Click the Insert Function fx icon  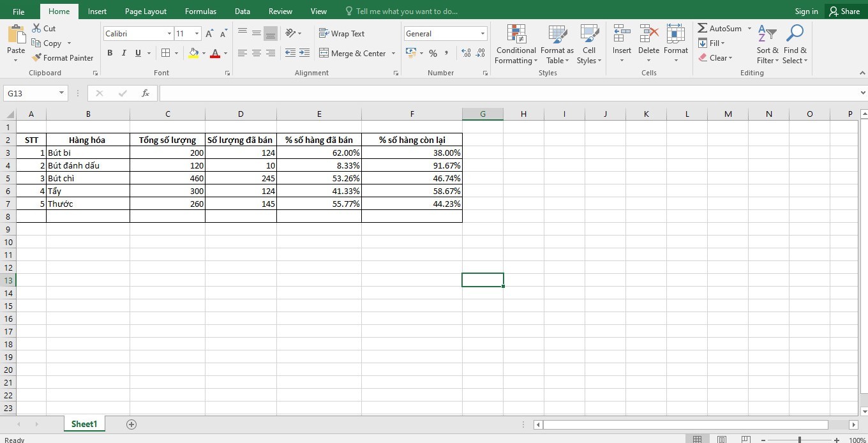[x=146, y=93]
